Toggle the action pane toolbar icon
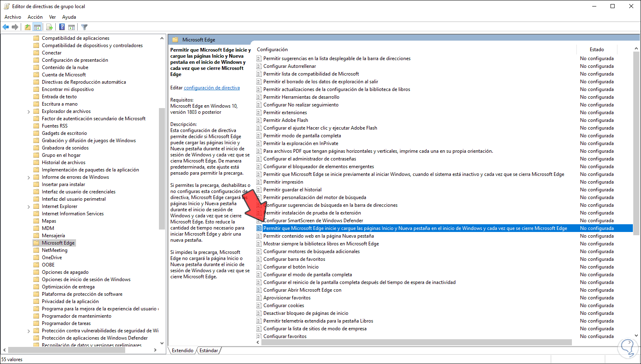 tap(72, 27)
